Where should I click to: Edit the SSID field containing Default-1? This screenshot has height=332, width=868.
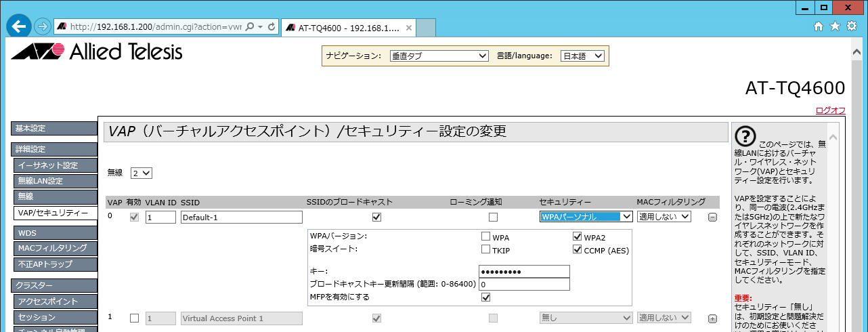pos(241,217)
